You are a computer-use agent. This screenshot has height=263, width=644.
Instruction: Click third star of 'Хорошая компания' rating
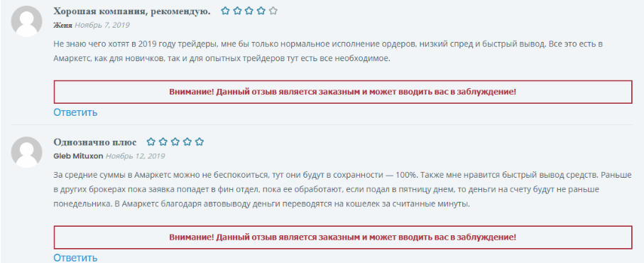[249, 11]
